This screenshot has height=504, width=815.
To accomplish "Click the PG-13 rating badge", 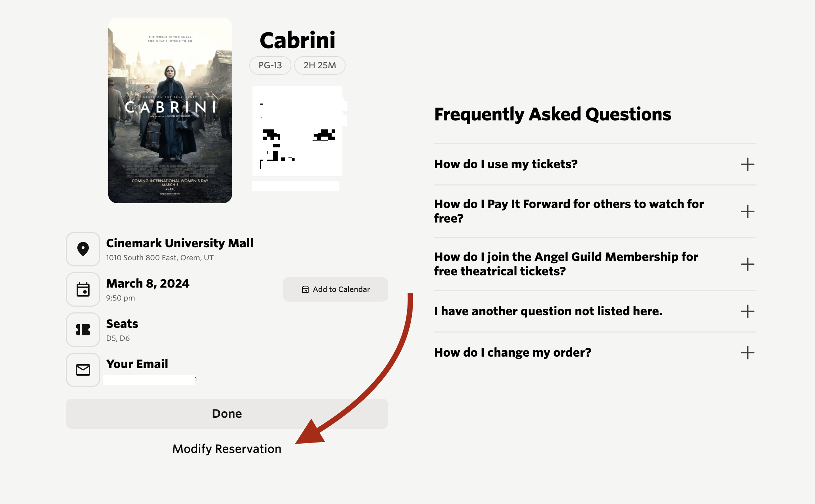I will point(270,65).
